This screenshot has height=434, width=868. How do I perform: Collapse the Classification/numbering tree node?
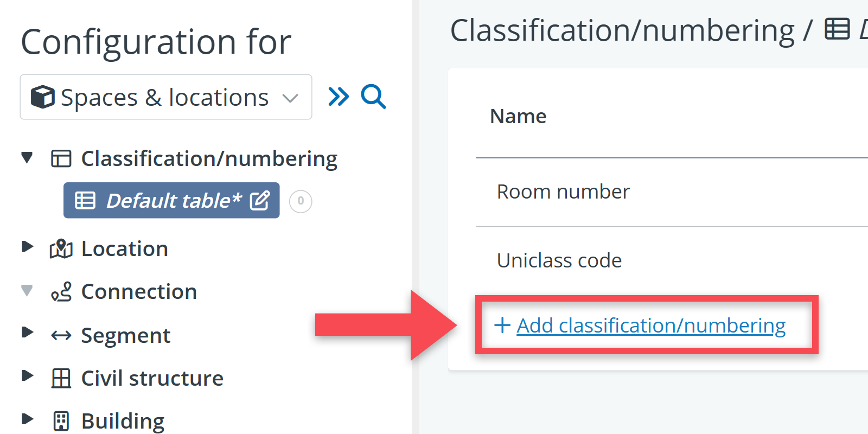[x=27, y=158]
